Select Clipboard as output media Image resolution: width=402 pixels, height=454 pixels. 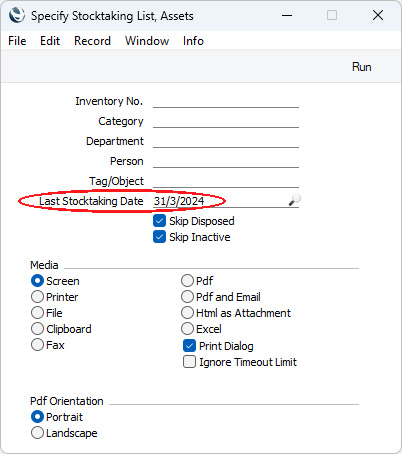[37, 329]
